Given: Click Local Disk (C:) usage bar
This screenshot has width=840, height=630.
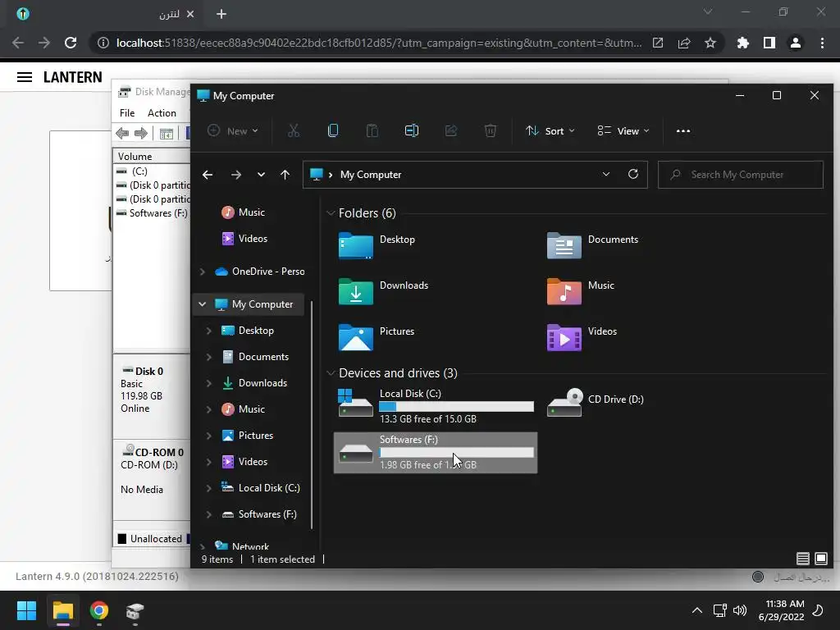Looking at the screenshot, I should [x=456, y=407].
